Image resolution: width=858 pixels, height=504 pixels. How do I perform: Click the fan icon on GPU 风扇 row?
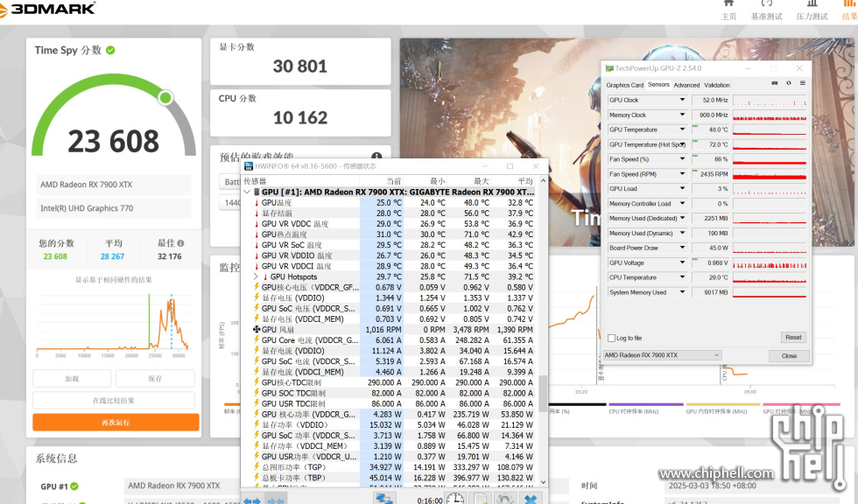pos(257,330)
